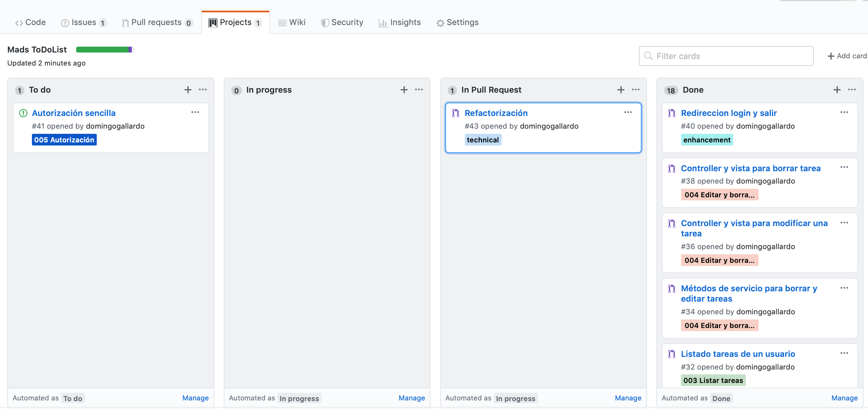Open card menu for Controller y vista para modificar una tarea

pyautogui.click(x=844, y=223)
